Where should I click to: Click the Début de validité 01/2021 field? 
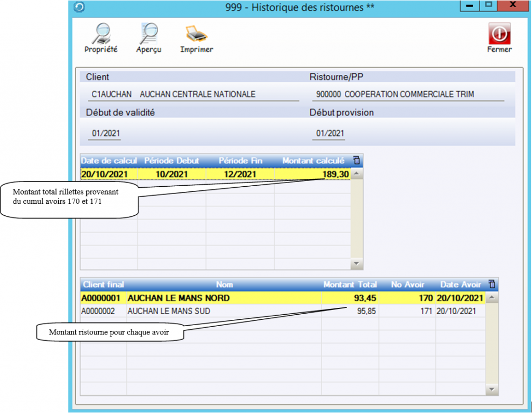[x=106, y=134]
